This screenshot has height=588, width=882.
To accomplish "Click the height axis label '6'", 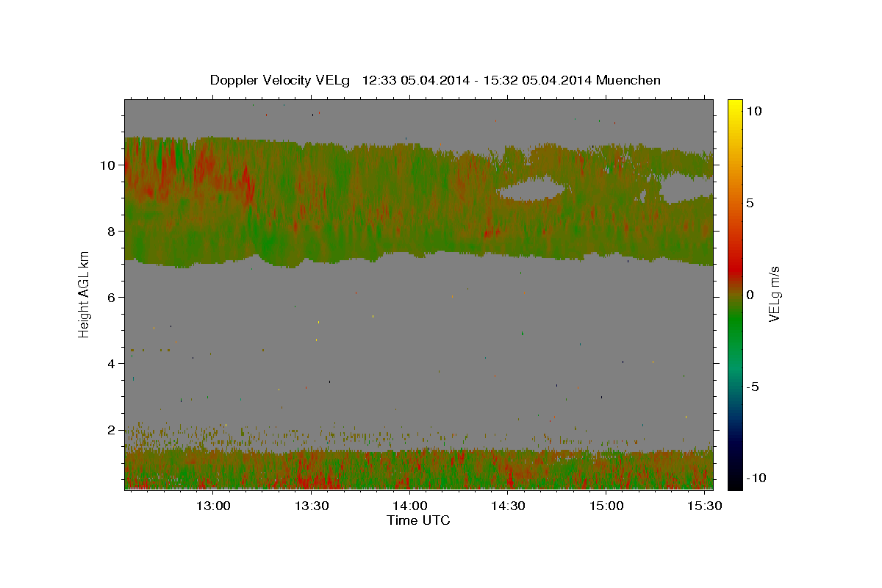I will pyautogui.click(x=112, y=298).
